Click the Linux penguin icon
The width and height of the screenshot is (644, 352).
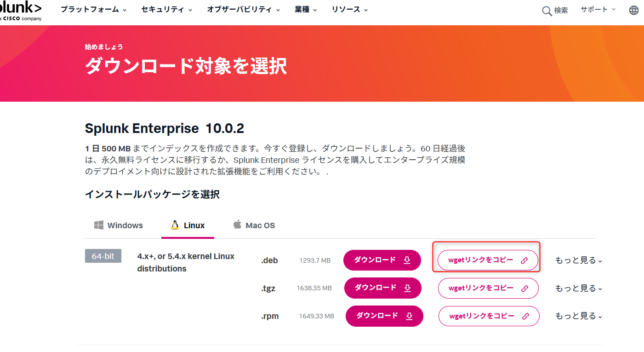pyautogui.click(x=175, y=225)
